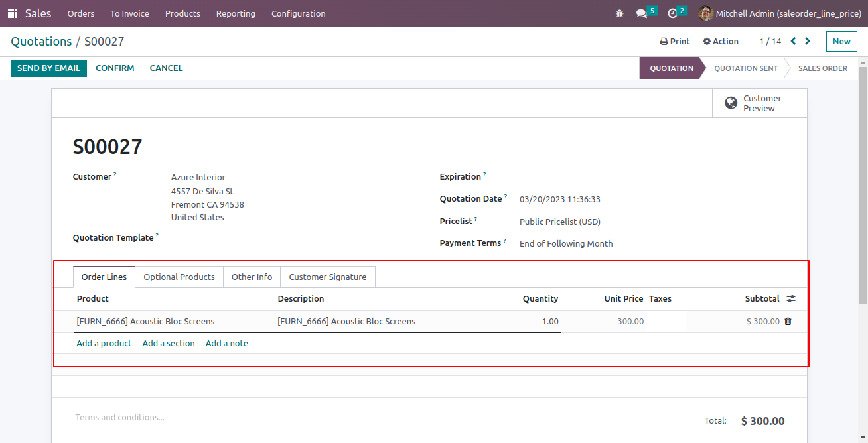868x443 pixels.
Task: Delete the Acoustic Bloc Screens line
Action: pyautogui.click(x=788, y=321)
